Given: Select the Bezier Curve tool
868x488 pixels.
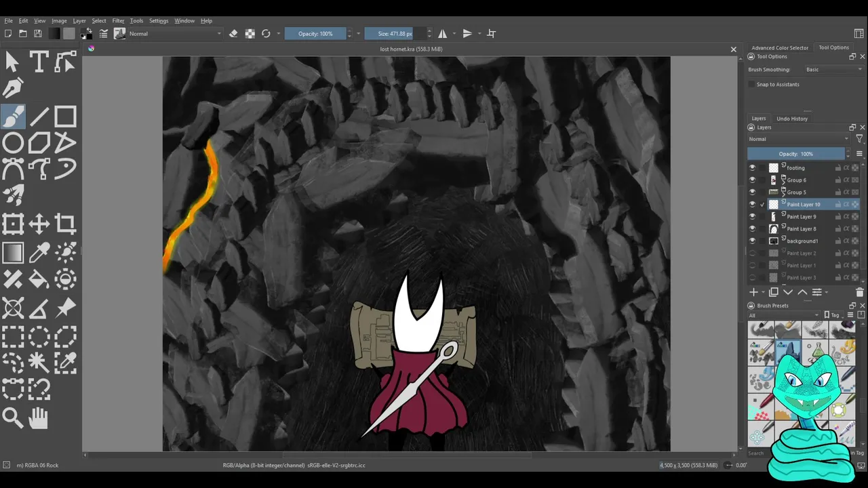Looking at the screenshot, I should tap(12, 169).
